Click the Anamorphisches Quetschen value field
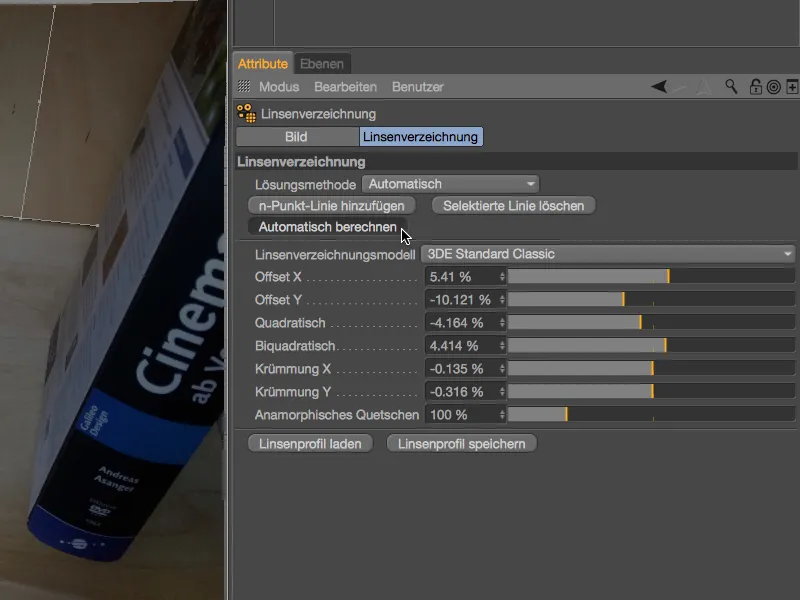This screenshot has height=600, width=800. [x=462, y=414]
